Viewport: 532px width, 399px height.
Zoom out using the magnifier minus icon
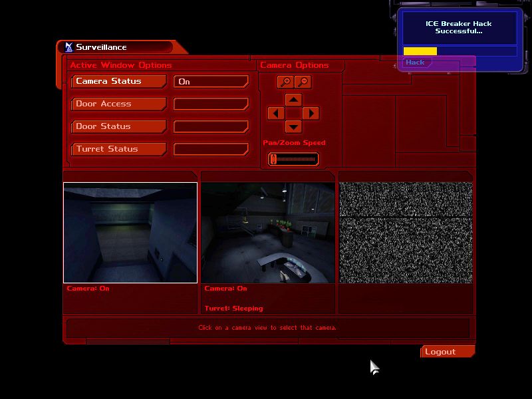tap(303, 82)
